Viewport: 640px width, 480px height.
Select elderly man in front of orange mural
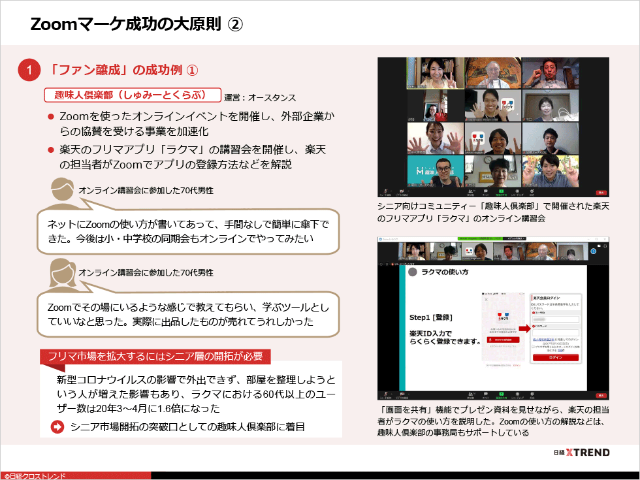[493, 73]
